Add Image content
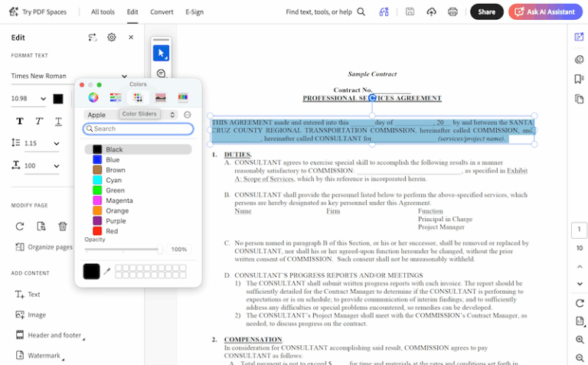 click(x=31, y=314)
